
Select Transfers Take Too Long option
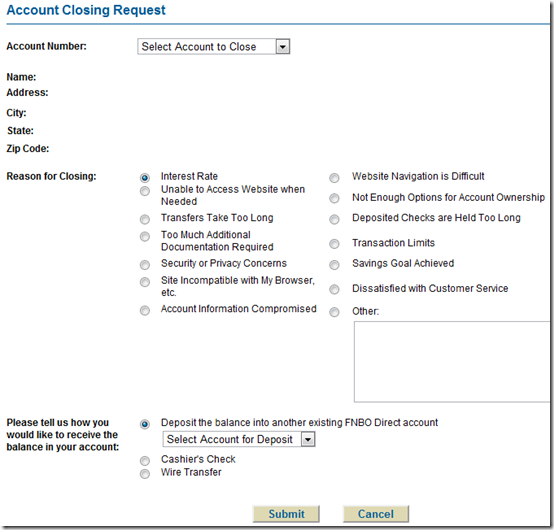pyautogui.click(x=145, y=219)
